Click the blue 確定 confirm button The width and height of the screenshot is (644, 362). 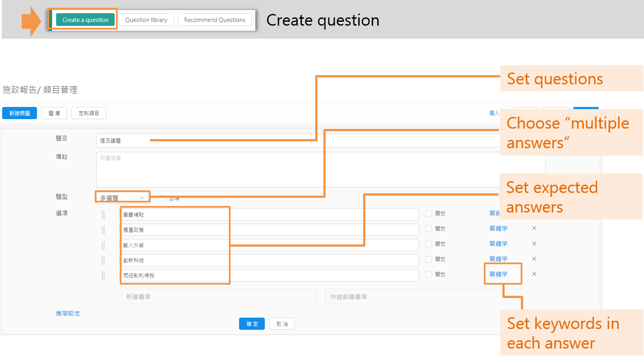pos(252,324)
